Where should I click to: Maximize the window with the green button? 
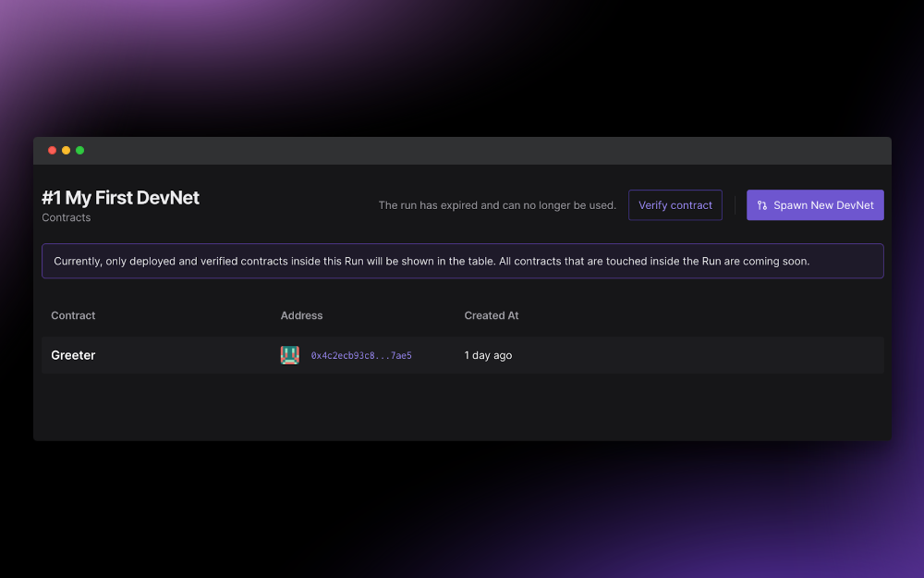click(x=80, y=151)
